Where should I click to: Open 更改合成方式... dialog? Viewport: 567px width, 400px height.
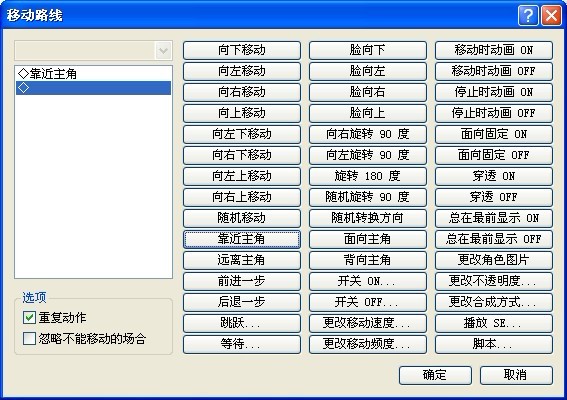494,302
